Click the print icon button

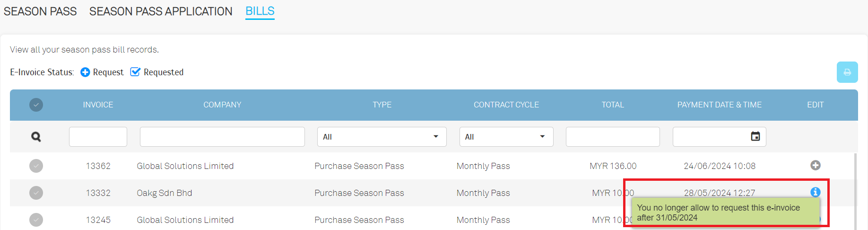pyautogui.click(x=847, y=72)
